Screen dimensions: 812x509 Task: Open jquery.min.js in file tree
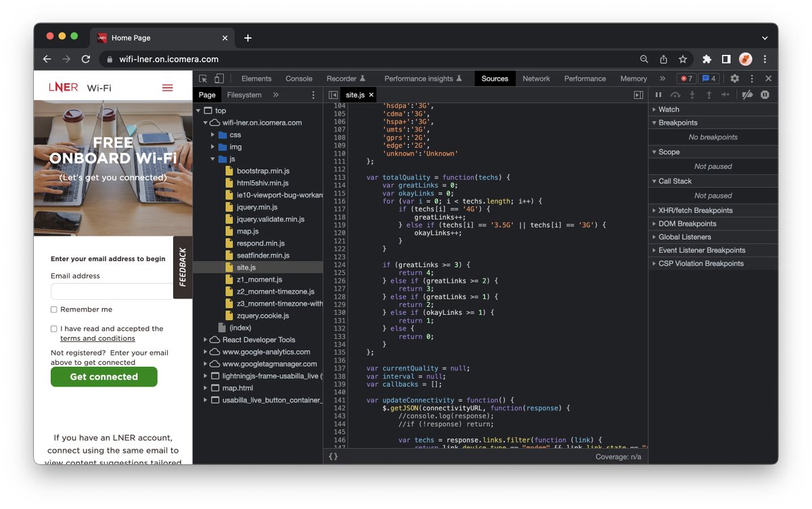[257, 207]
